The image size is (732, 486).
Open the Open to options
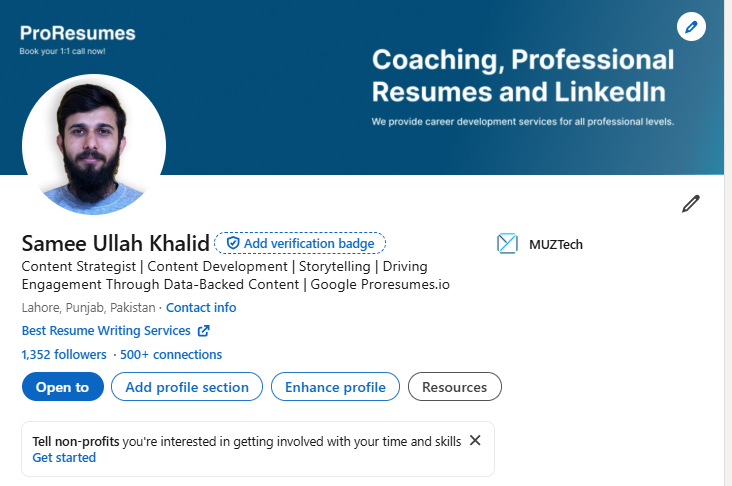[x=63, y=387]
